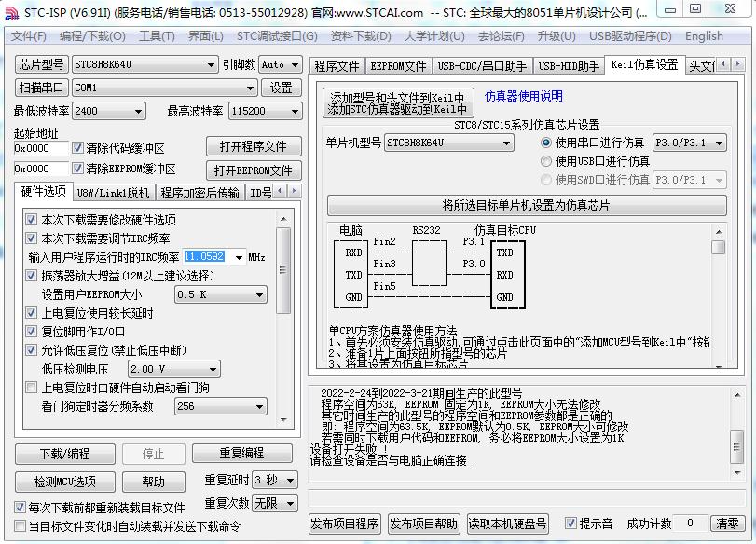This screenshot has width=756, height=544.
Task: Switch to 程序加密后传输 tab
Action: [200, 193]
